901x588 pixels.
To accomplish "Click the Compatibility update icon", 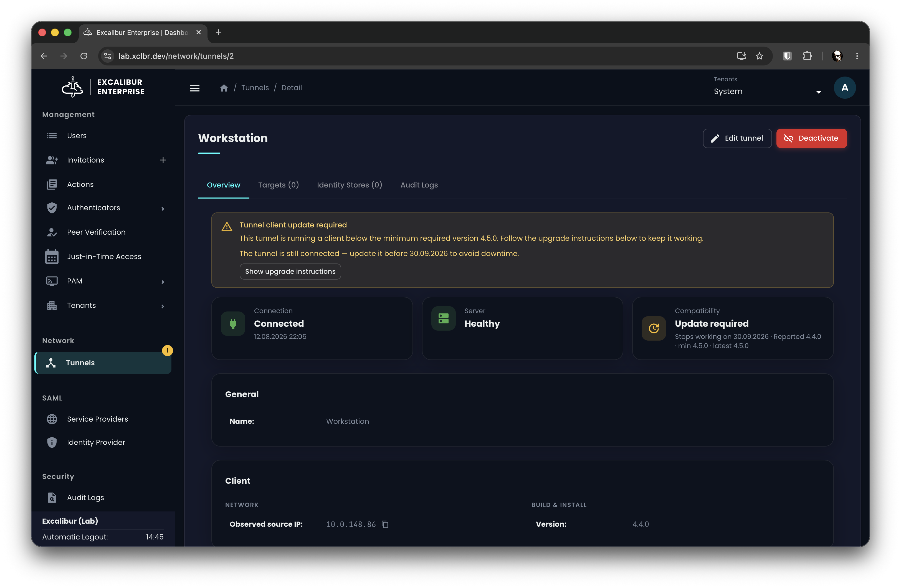I will [654, 328].
